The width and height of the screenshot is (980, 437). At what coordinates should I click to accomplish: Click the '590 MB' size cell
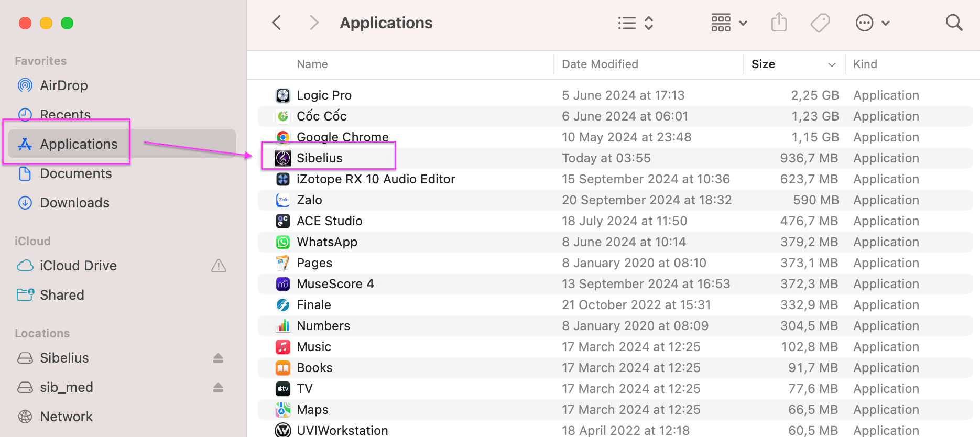click(x=816, y=200)
